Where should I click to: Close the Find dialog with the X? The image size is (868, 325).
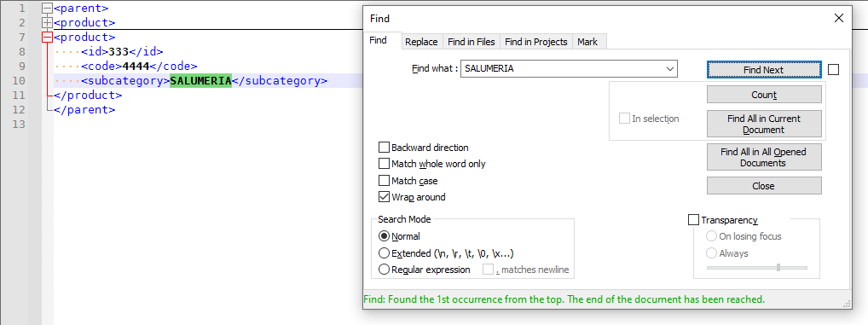tap(839, 18)
